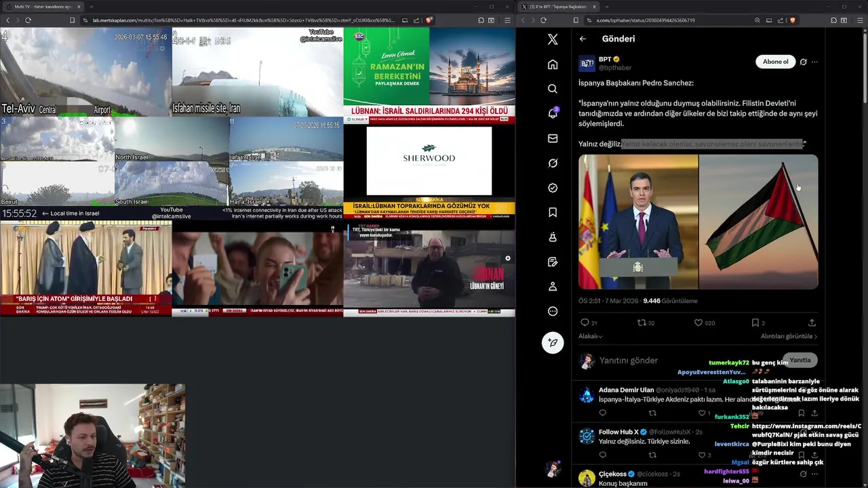Open Bookmarks icon in X sidebar
The height and width of the screenshot is (488, 868).
coord(553,213)
